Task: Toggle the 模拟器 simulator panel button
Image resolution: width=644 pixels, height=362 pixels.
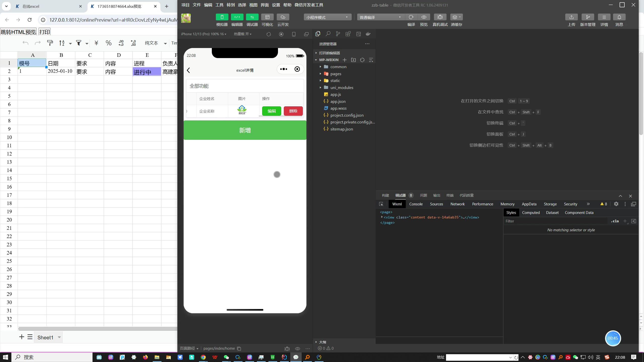Action: pos(222,17)
